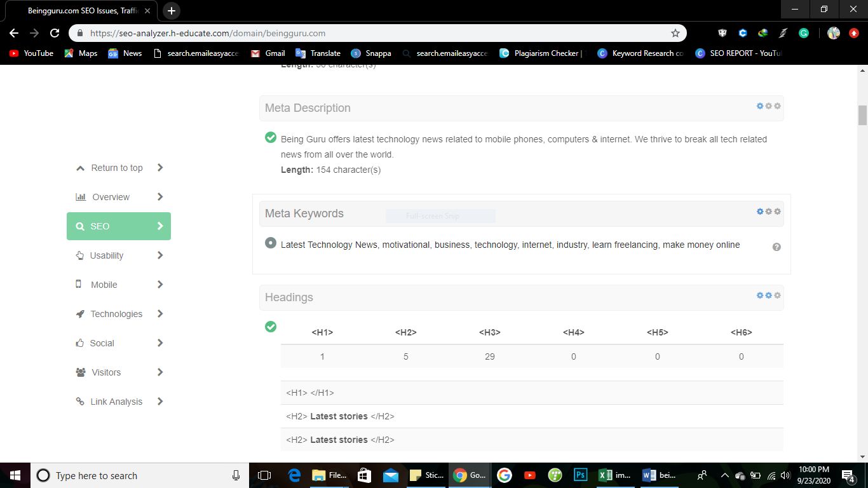
Task: Select the Link Analysis chain icon
Action: [79, 402]
